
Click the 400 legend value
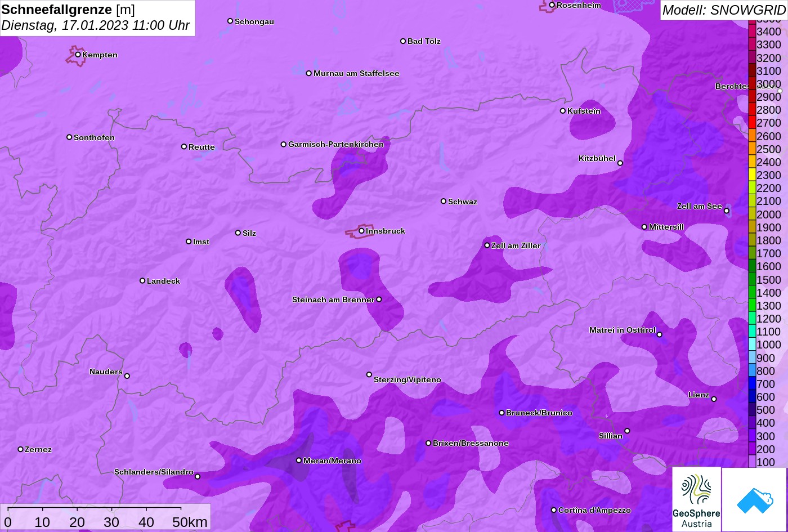766,423
